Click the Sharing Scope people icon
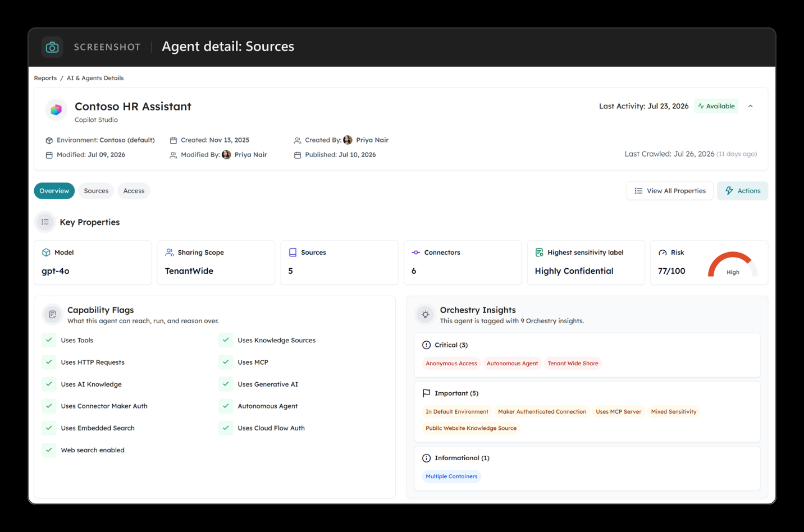Image resolution: width=804 pixels, height=532 pixels. tap(170, 253)
